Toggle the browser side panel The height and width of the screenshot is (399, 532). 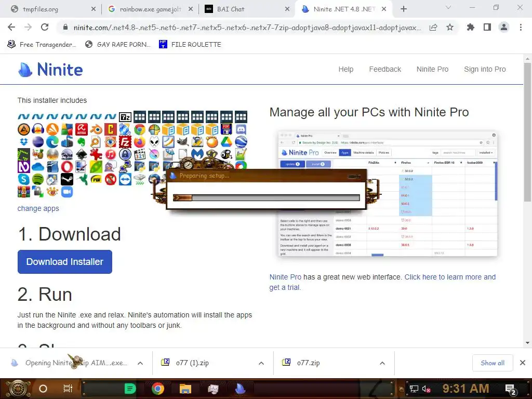click(487, 27)
